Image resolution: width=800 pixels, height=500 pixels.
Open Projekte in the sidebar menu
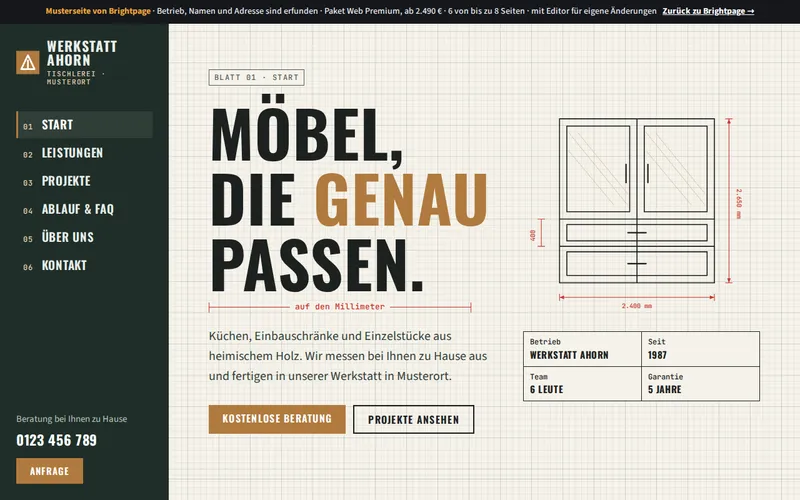[x=85, y=181]
